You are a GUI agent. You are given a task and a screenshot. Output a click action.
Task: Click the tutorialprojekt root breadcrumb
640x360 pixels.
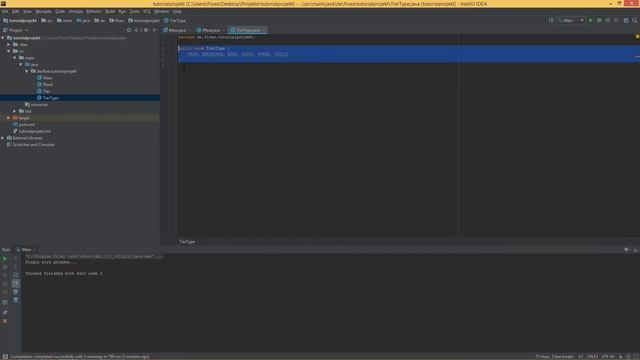20,20
